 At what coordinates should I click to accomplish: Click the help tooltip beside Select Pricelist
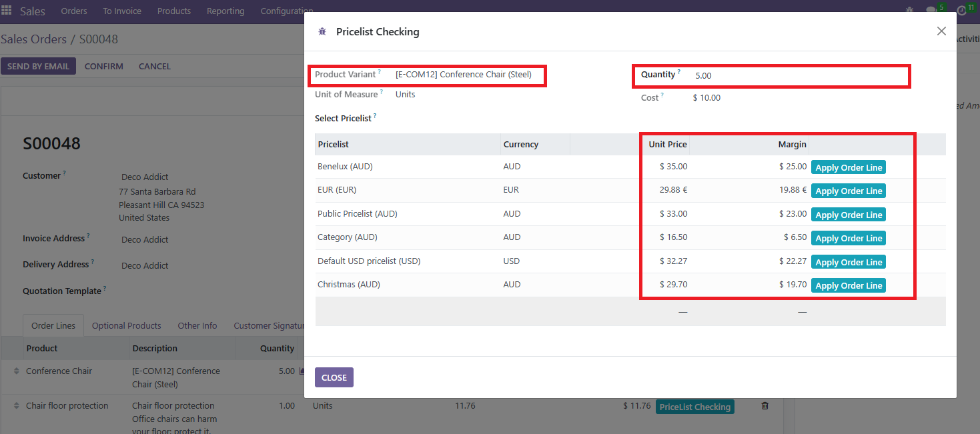tap(375, 116)
